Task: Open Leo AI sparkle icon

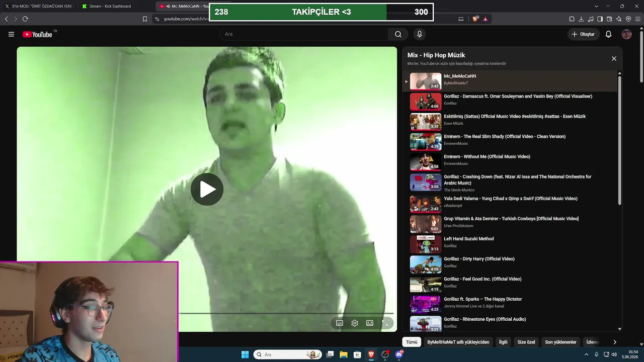Action: 619,19
